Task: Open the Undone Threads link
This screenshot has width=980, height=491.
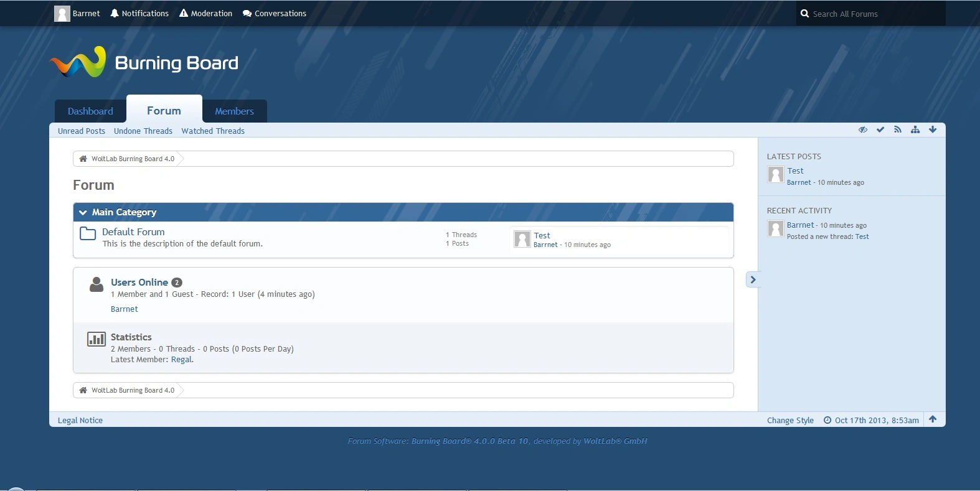Action: pos(143,131)
